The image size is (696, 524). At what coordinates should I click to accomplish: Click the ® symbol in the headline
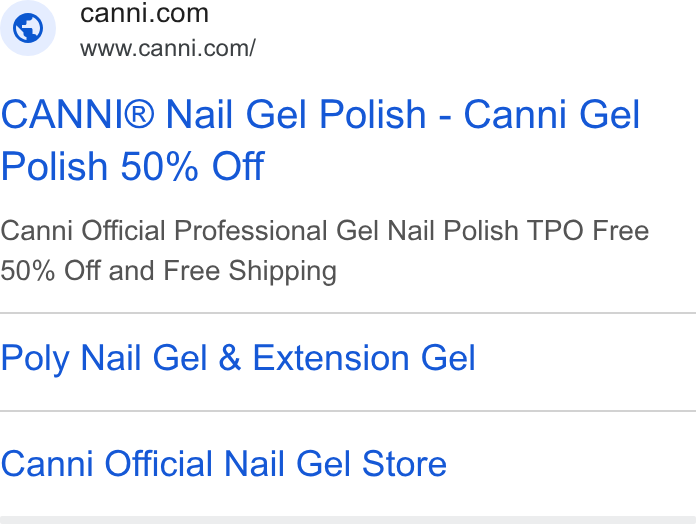139,114
